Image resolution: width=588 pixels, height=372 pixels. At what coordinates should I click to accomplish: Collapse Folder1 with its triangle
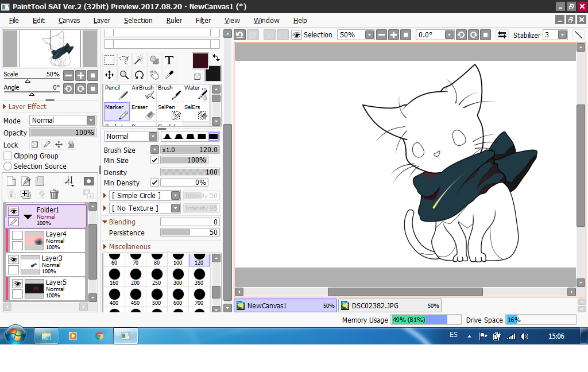(28, 217)
